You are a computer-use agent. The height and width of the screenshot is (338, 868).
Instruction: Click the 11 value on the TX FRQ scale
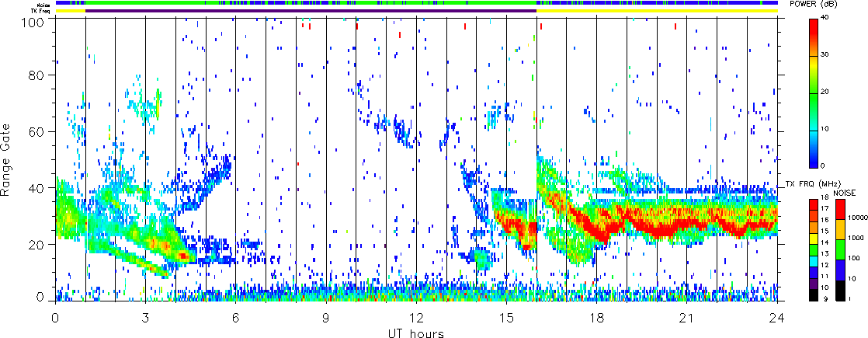[825, 277]
